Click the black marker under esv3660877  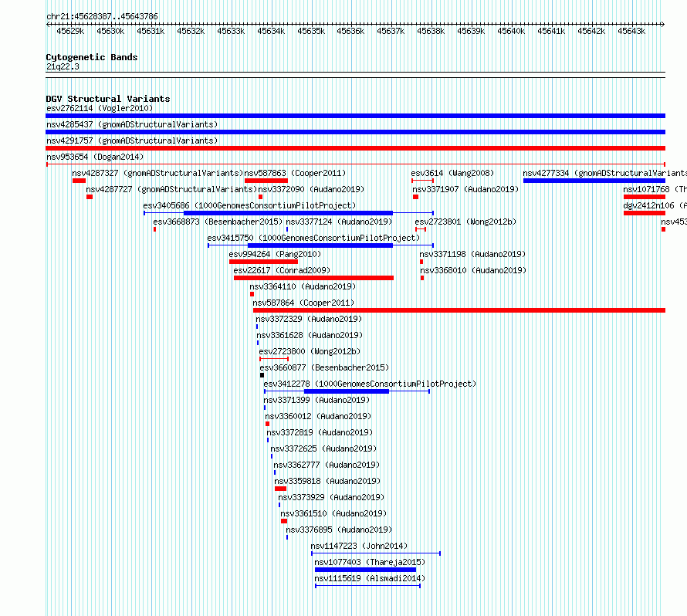[262, 375]
